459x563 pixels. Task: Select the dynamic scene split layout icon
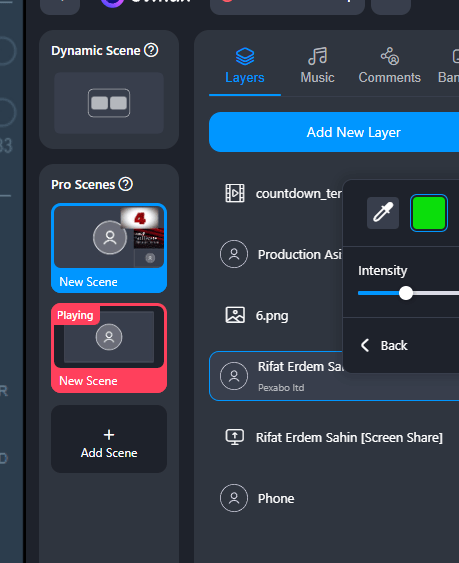coord(109,103)
